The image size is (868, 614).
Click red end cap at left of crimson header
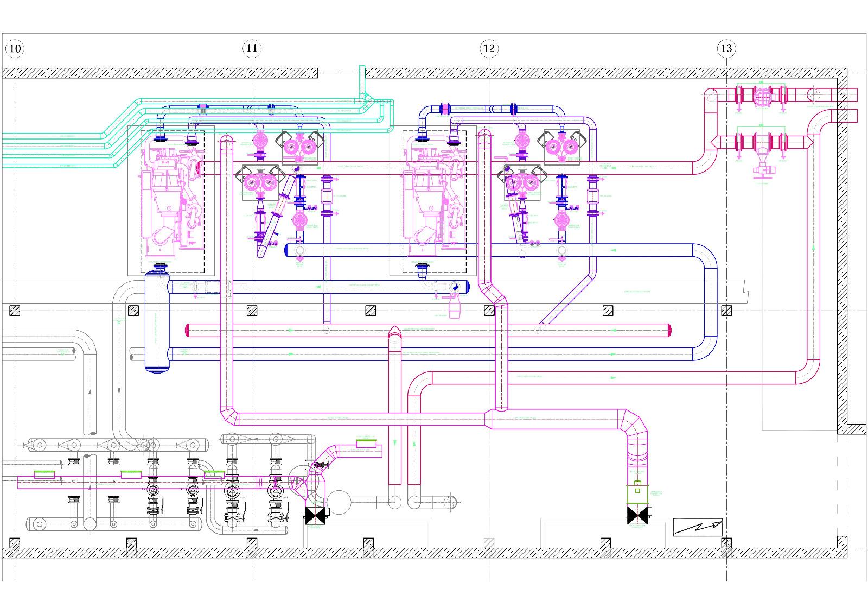click(x=188, y=330)
